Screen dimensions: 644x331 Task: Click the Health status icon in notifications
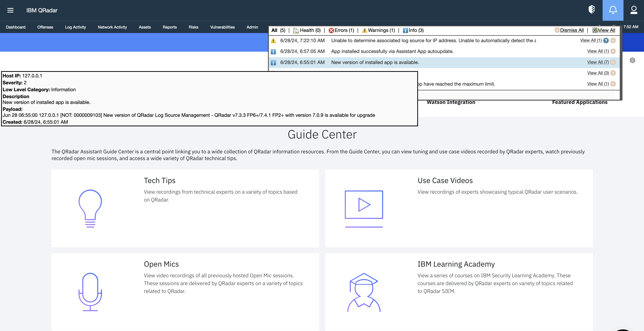tap(296, 30)
